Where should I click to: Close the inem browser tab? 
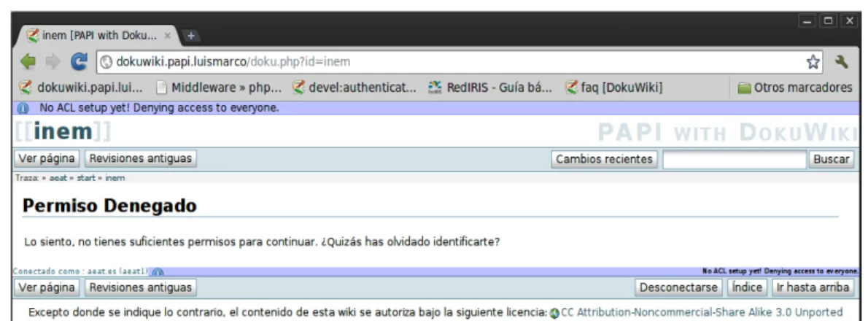coord(168,36)
